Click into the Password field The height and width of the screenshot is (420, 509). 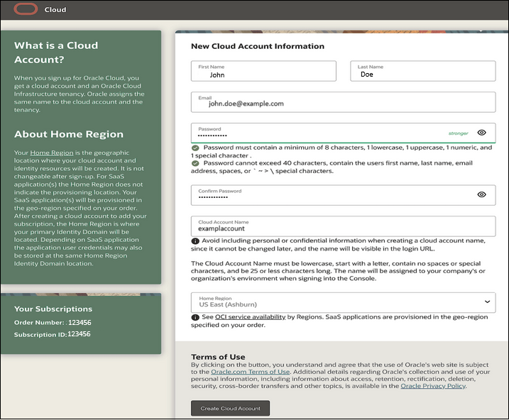(343, 133)
